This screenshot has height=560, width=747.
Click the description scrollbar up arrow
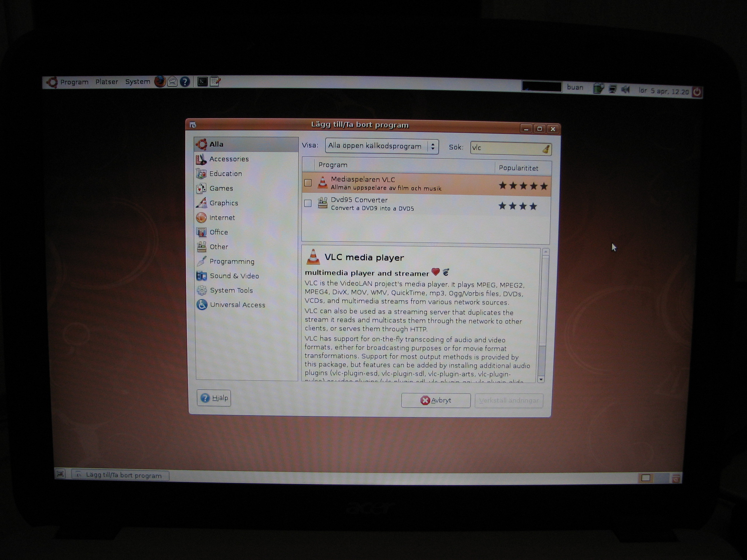(545, 252)
